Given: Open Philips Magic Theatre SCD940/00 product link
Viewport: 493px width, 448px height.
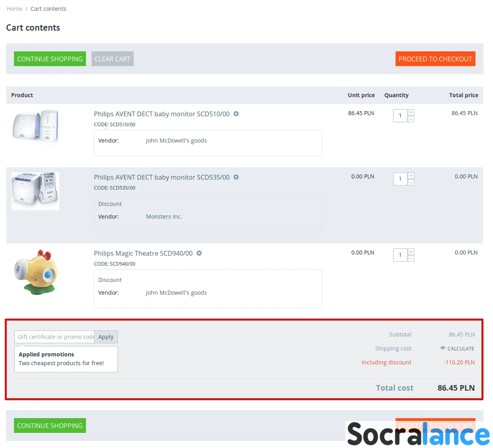Looking at the screenshot, I should pos(143,253).
